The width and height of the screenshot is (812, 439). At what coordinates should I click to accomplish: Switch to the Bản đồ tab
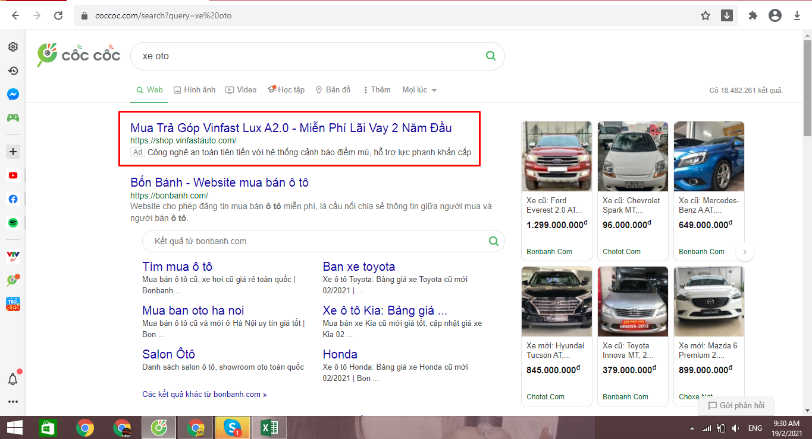point(333,90)
